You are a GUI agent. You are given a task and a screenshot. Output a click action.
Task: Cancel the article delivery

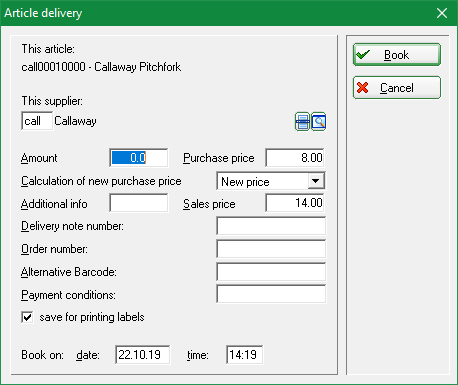point(397,88)
